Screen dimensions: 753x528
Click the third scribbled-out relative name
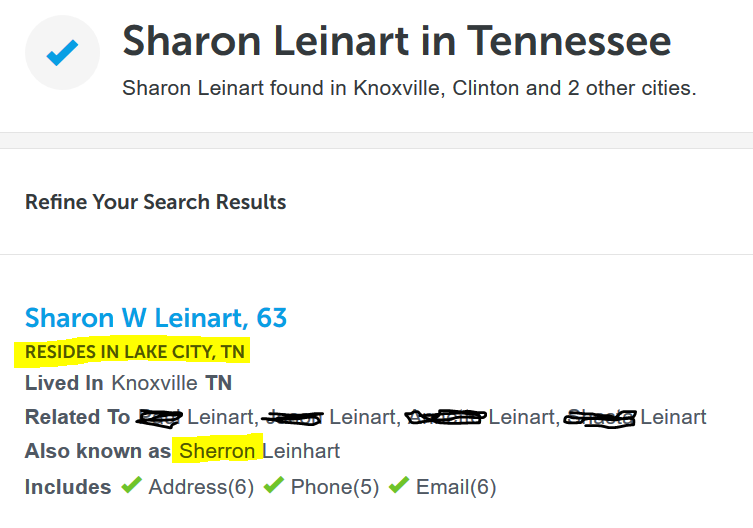pyautogui.click(x=446, y=417)
